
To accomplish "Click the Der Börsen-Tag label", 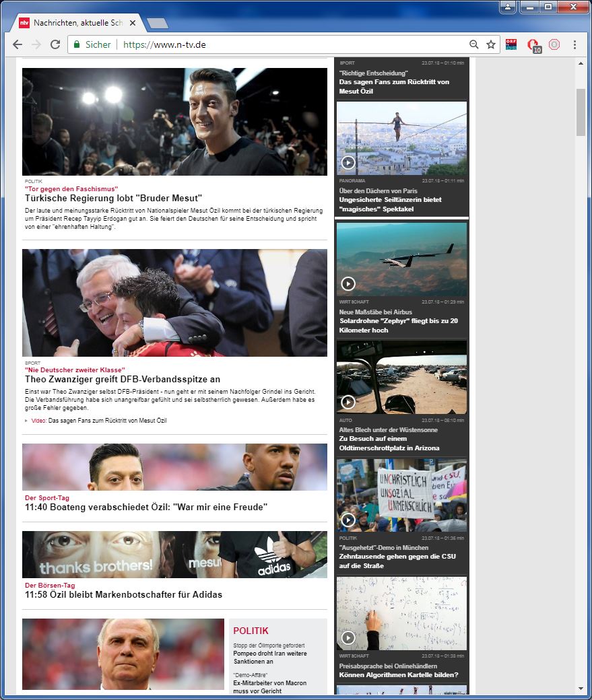I will tap(50, 586).
